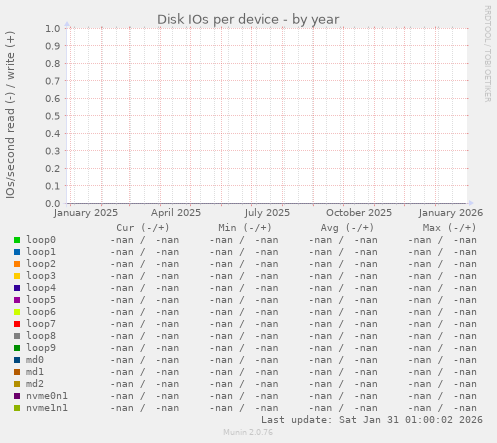Click the 1.0 y-axis value
This screenshot has width=497, height=443.
point(53,28)
